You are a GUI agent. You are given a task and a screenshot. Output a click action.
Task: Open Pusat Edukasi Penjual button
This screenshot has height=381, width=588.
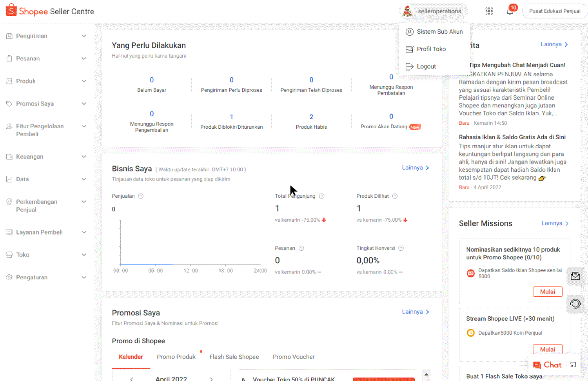[555, 11]
